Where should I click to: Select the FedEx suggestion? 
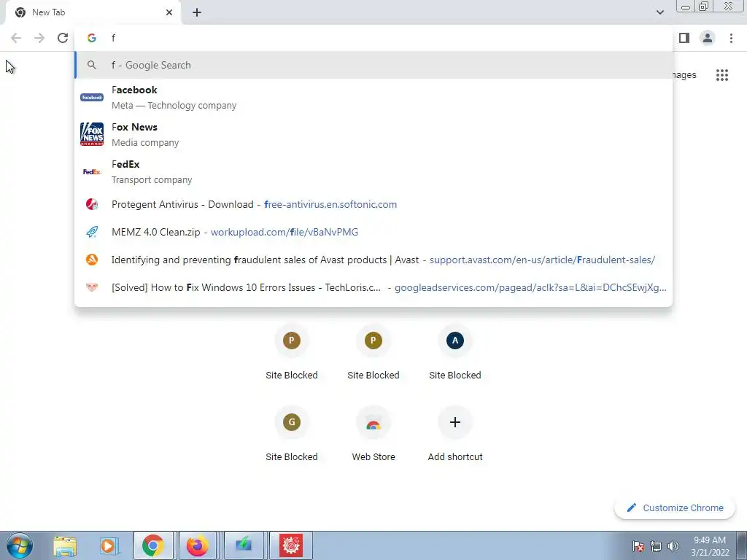pyautogui.click(x=373, y=171)
